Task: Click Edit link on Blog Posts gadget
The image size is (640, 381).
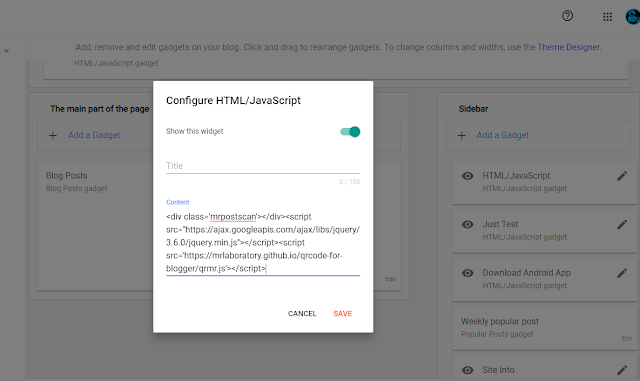Action: pos(390,279)
